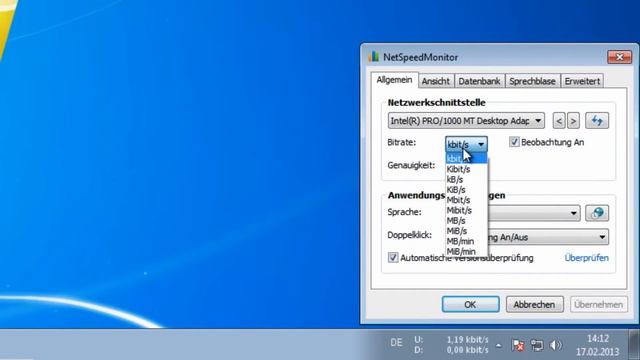Viewport: 640px width, 360px height.
Task: Open the network adapter dropdown
Action: pyautogui.click(x=466, y=121)
